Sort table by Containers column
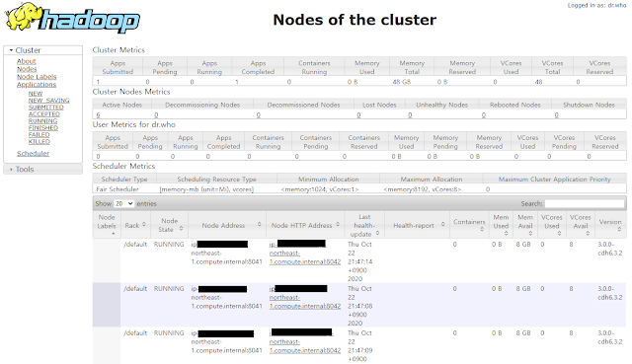This screenshot has height=364, width=632. (x=469, y=225)
